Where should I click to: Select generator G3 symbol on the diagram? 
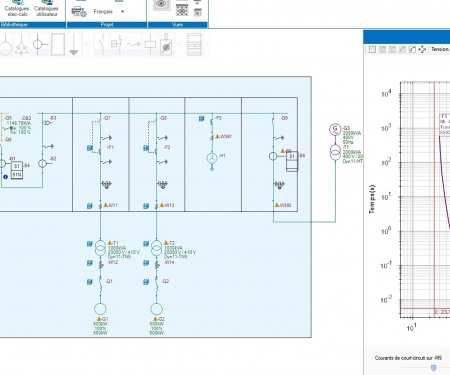[335, 129]
